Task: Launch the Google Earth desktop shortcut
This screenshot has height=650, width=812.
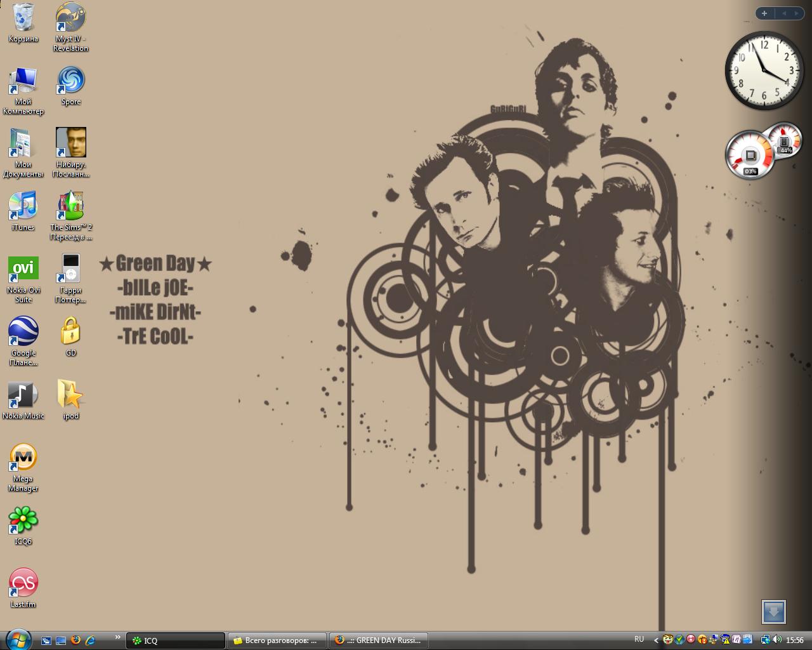Action: click(x=23, y=341)
